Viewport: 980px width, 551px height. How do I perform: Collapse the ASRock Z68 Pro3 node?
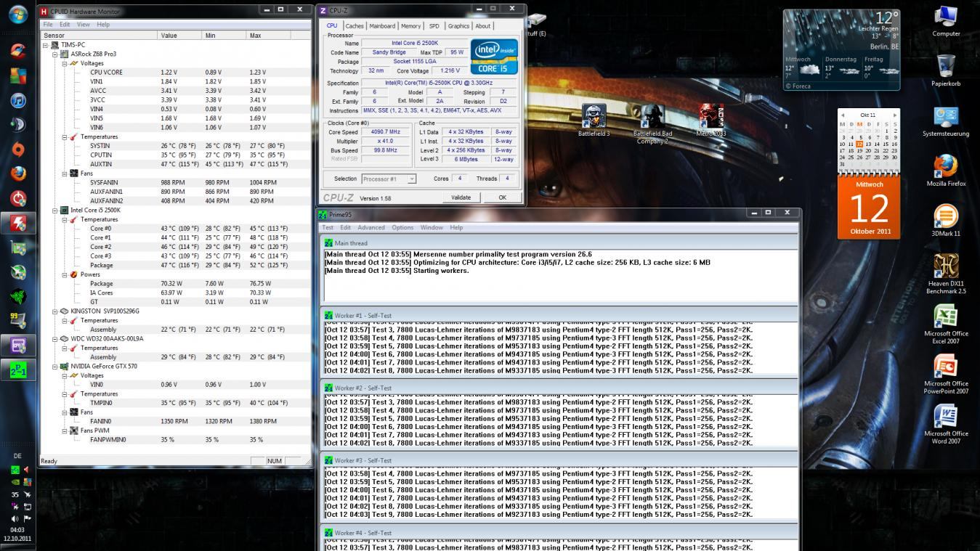coord(54,54)
